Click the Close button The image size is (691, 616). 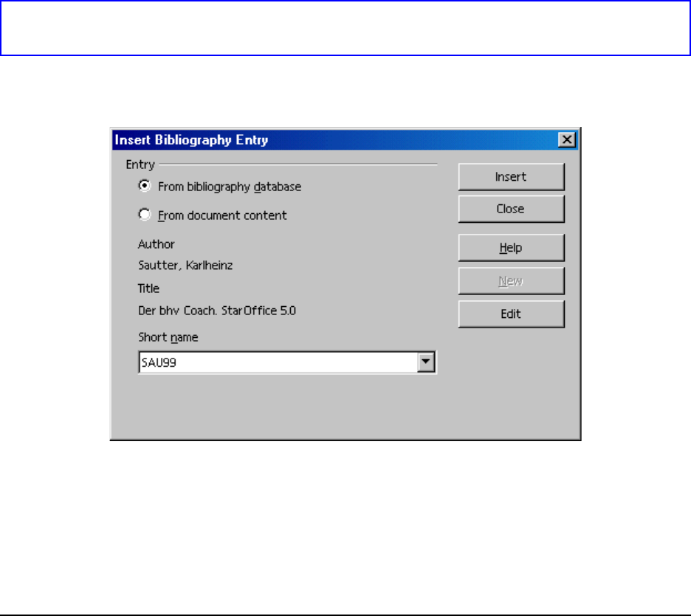click(511, 210)
